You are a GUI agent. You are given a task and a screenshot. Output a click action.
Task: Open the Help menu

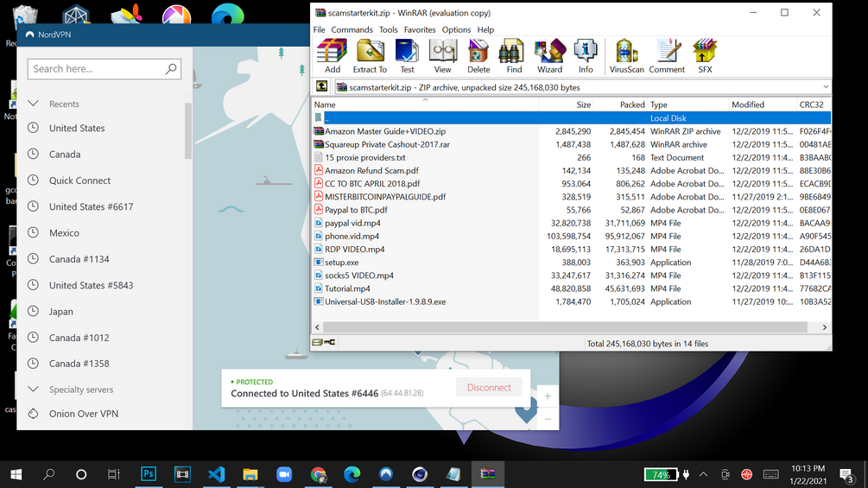[485, 29]
